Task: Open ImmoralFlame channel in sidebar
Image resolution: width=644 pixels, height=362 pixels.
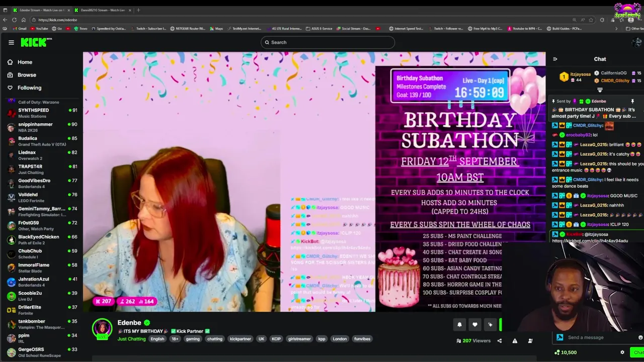Action: pos(41,268)
